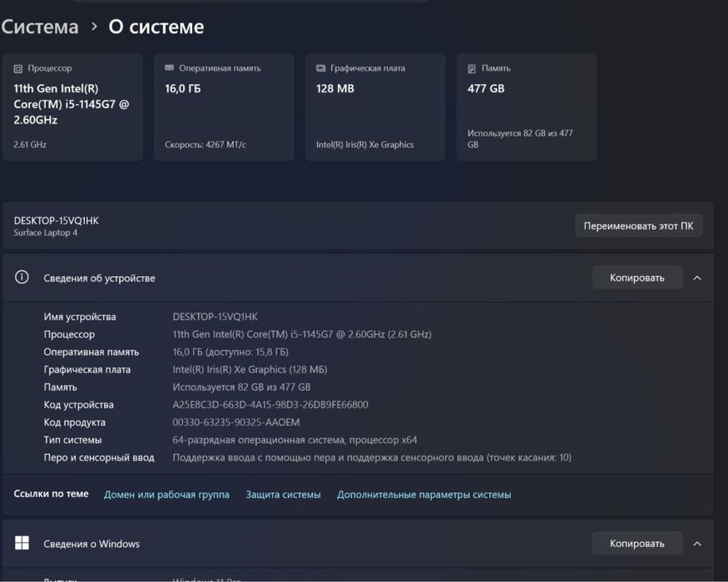Collapse the Сведения о Windows section
Screen dimensions: 728x582
[697, 544]
